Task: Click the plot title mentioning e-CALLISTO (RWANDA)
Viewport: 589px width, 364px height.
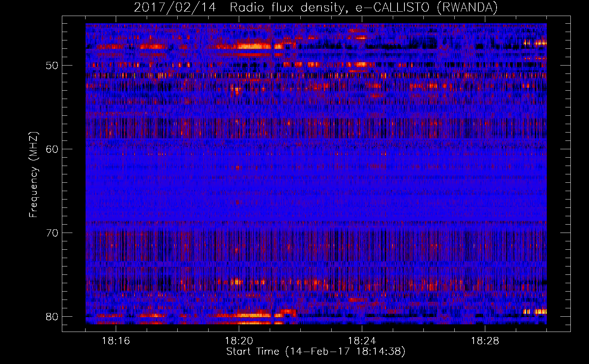Action: [316, 8]
